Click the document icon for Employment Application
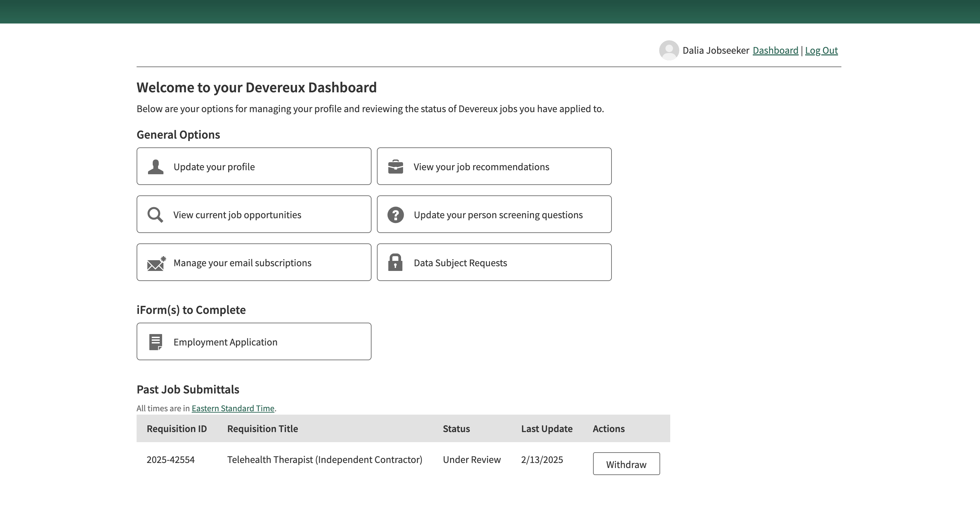The height and width of the screenshot is (514, 980). click(156, 342)
